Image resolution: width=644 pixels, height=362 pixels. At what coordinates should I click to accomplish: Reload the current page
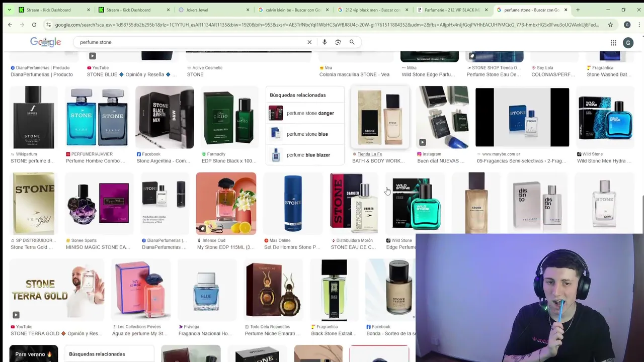pos(34,25)
